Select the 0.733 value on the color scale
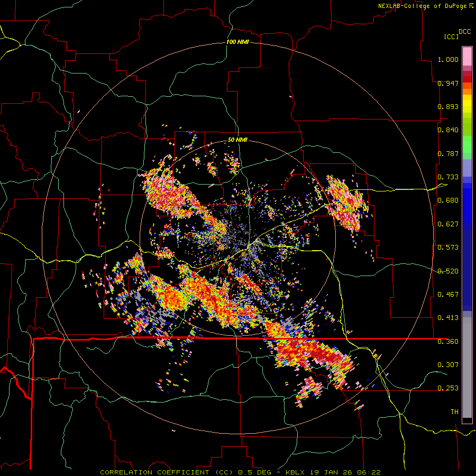Screen dimensions: 476x476 pyautogui.click(x=448, y=177)
